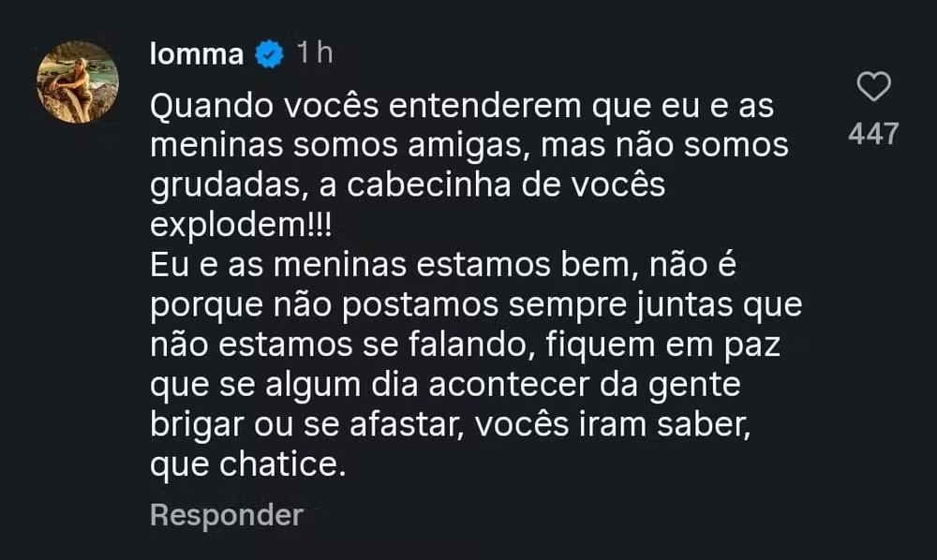Click the line starting "Quando vocês entenderem"

tap(462, 109)
